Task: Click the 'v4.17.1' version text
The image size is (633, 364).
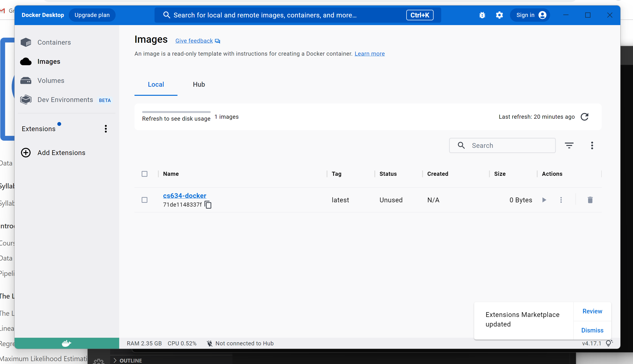Action: coord(591,343)
